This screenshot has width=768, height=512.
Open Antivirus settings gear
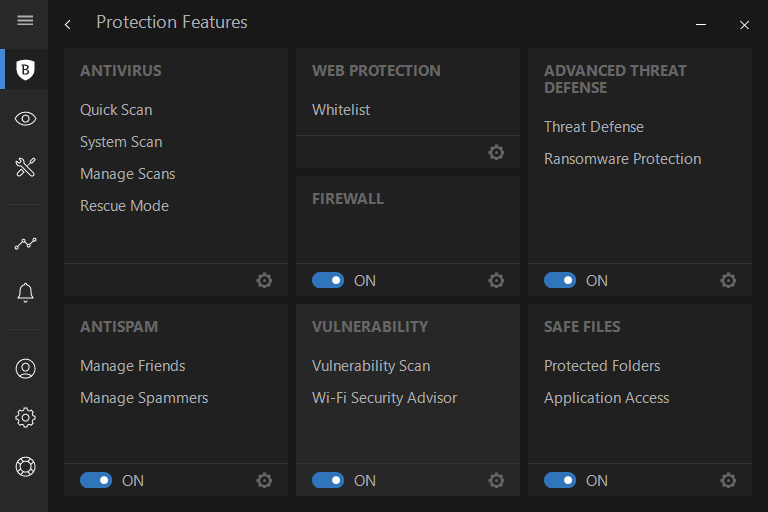pyautogui.click(x=264, y=281)
